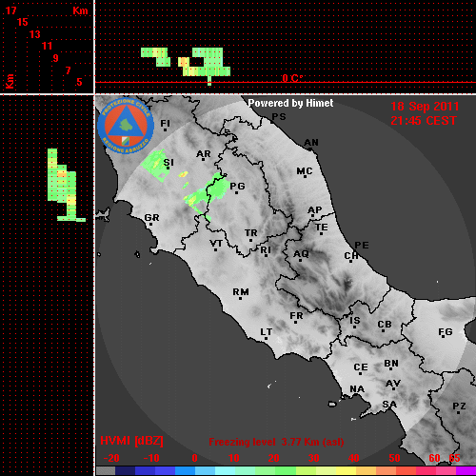Click the radar echo near Siena
This screenshot has width=476, height=476.
(155, 165)
